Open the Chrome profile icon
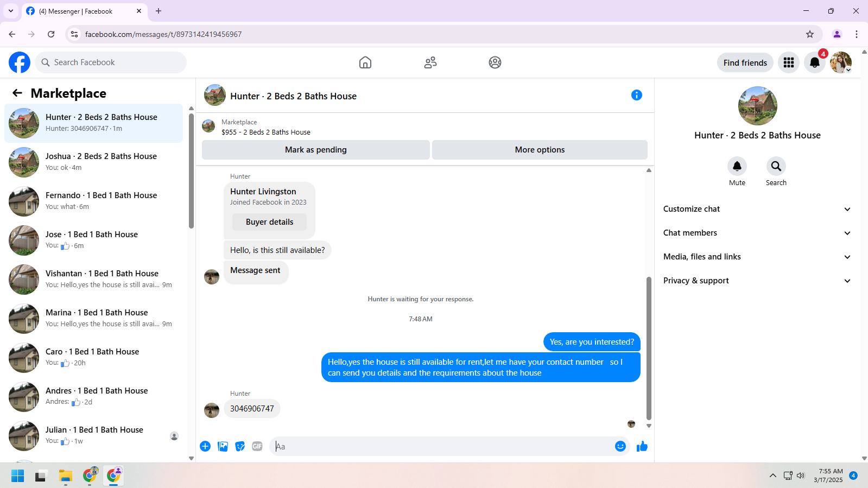The width and height of the screenshot is (868, 488). (x=837, y=34)
